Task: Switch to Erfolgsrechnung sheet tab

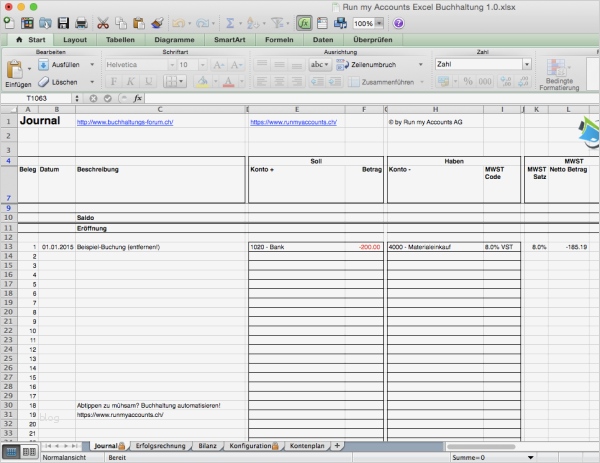Action: (160, 446)
